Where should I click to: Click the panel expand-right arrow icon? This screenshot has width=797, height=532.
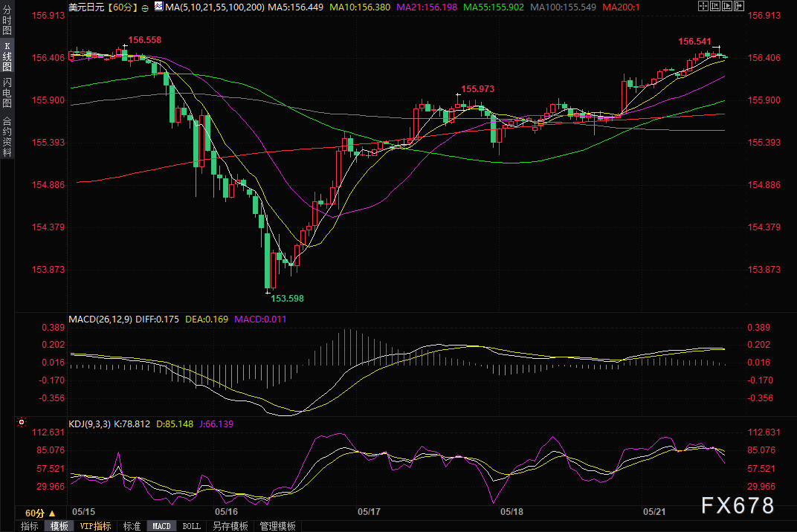[x=739, y=6]
